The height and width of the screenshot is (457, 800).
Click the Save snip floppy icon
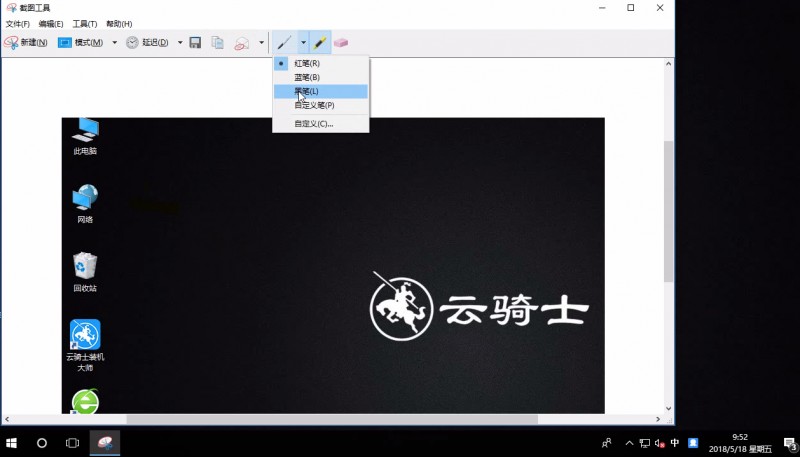195,43
